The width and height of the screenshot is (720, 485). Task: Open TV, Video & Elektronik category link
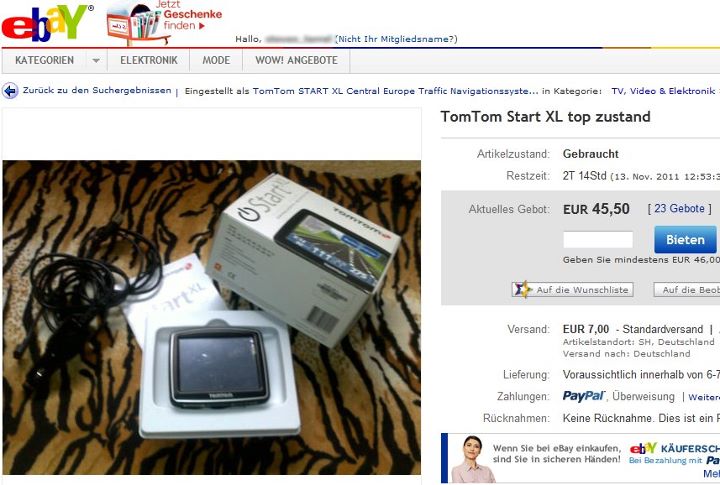(x=663, y=91)
